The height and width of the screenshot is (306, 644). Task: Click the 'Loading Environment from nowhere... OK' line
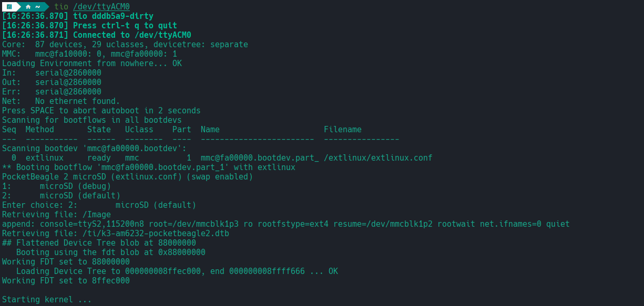(x=92, y=63)
